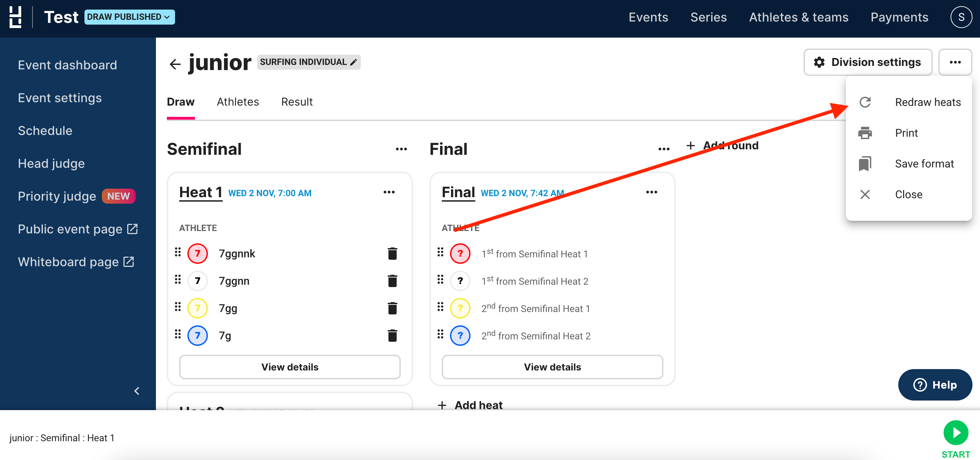
Task: Open Final round options ellipsis
Action: coord(664,149)
